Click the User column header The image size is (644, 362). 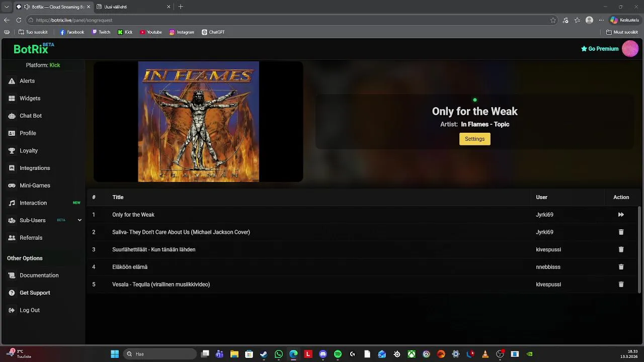pos(541,197)
